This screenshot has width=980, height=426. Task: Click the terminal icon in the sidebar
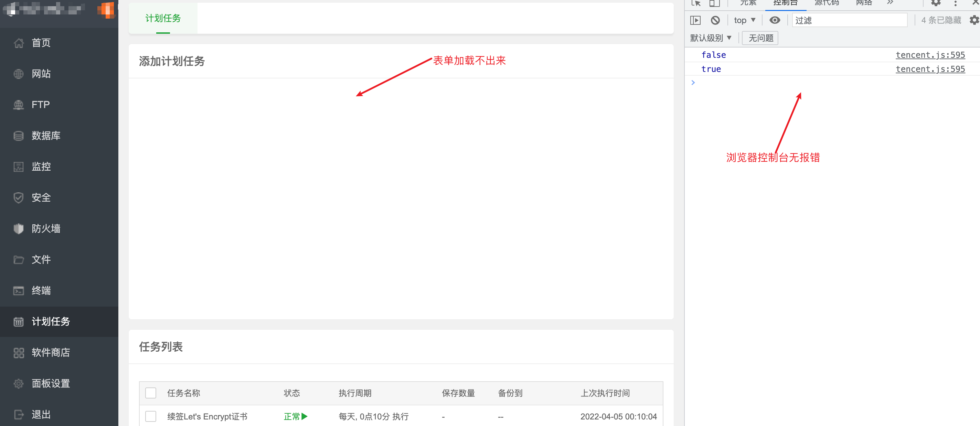click(x=19, y=290)
